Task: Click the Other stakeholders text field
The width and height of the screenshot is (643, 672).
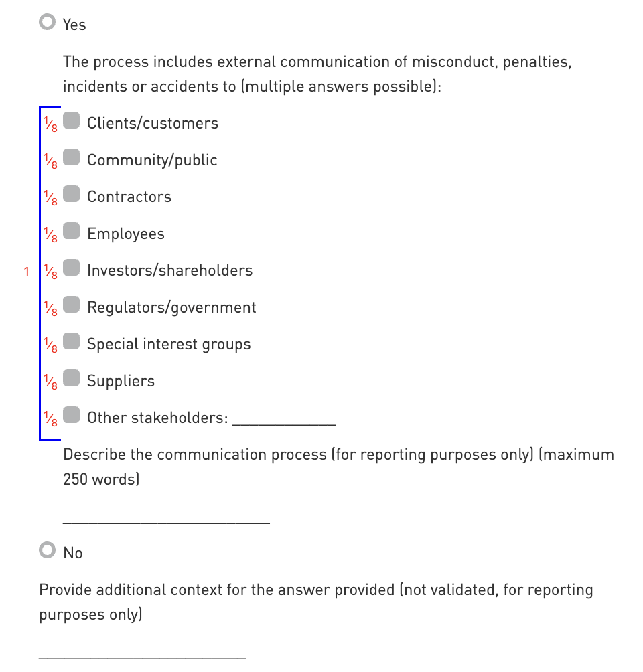Action: [284, 418]
